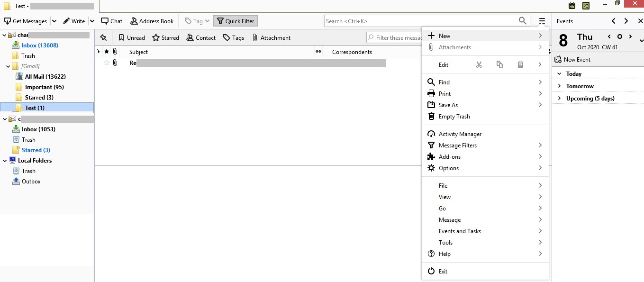This screenshot has height=282, width=644.
Task: Click the Paste clipboard icon in Edit row
Action: click(x=520, y=65)
